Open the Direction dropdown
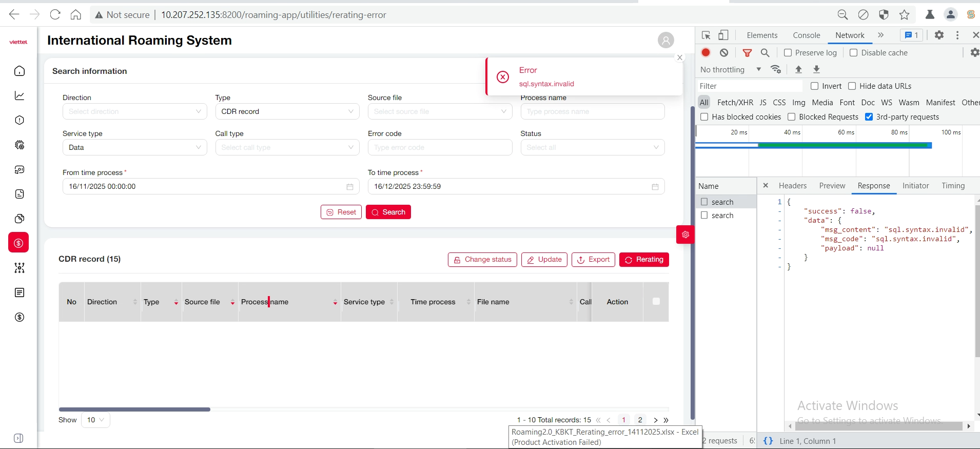 (x=134, y=111)
